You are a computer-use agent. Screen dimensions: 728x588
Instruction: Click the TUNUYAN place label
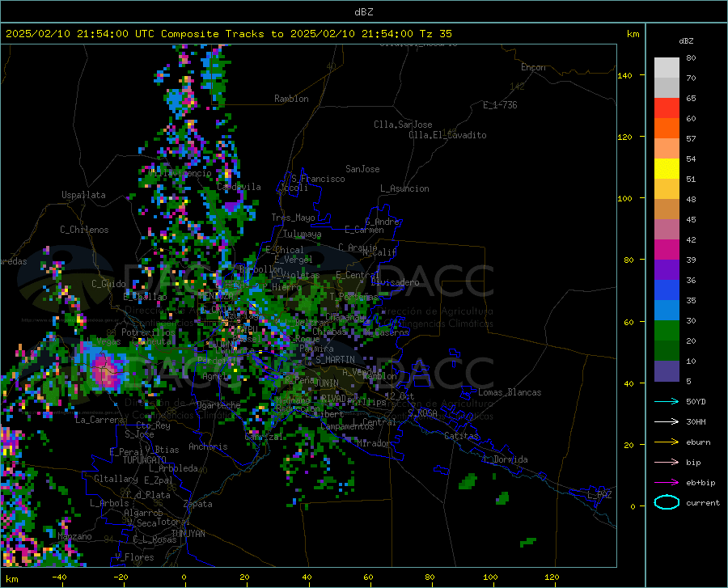[188, 534]
